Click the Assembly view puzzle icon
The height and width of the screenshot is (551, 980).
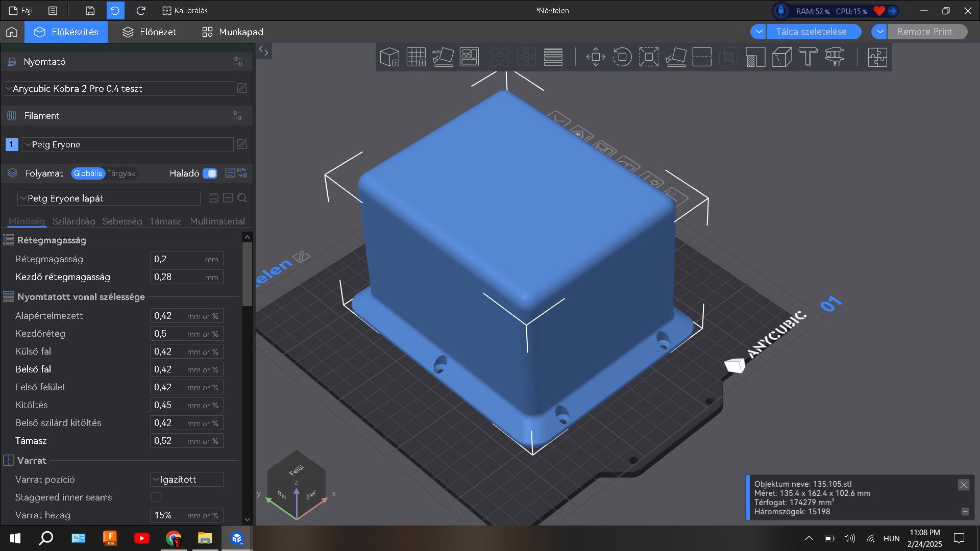(x=877, y=57)
